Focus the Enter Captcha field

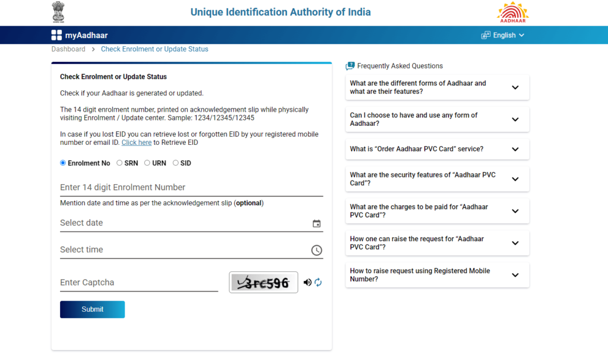tap(139, 283)
